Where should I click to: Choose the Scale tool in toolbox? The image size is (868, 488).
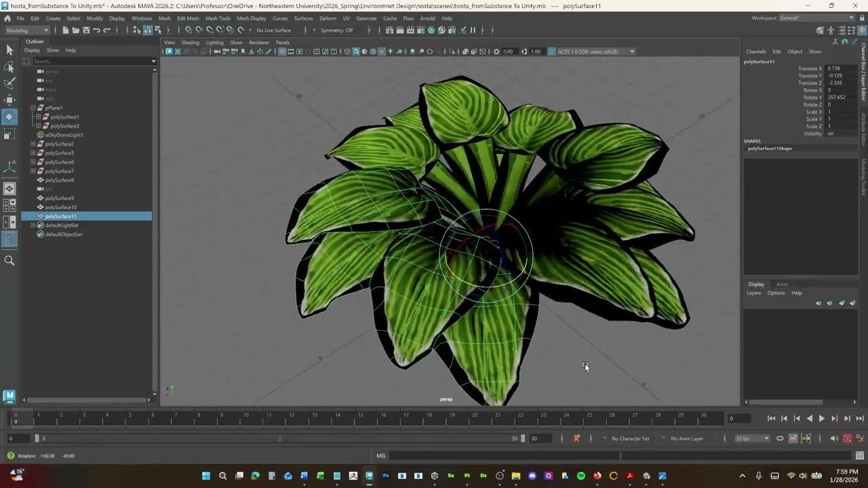coord(9,134)
